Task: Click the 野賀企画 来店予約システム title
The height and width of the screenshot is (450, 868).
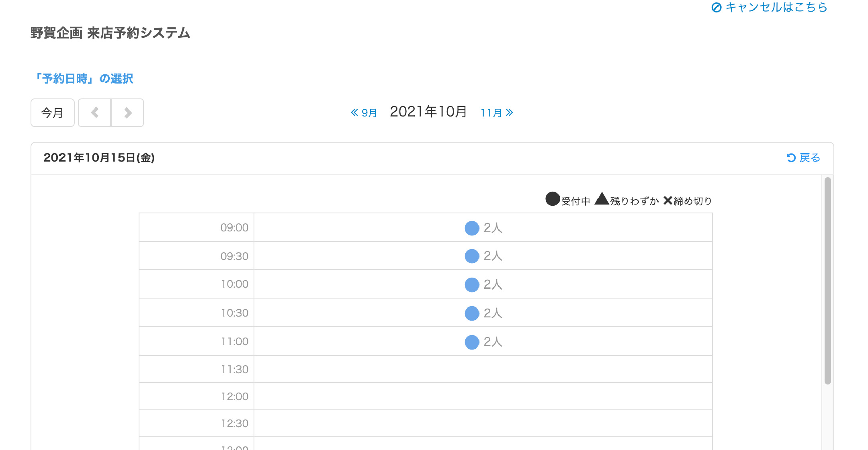Action: click(x=110, y=33)
